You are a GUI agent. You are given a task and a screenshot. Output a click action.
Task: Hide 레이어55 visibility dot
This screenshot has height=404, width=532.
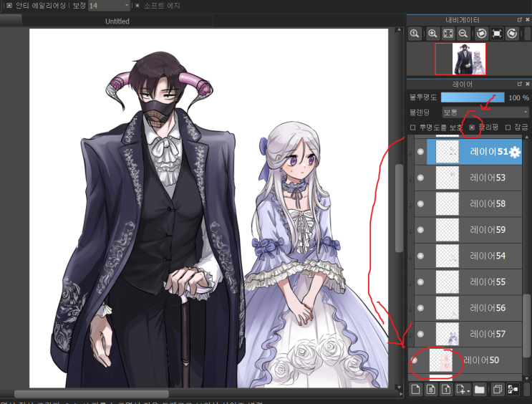click(x=420, y=282)
